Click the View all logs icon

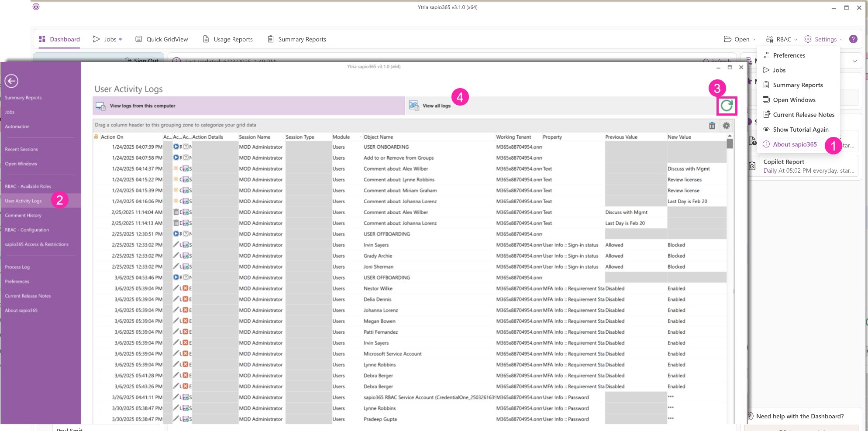tap(413, 106)
